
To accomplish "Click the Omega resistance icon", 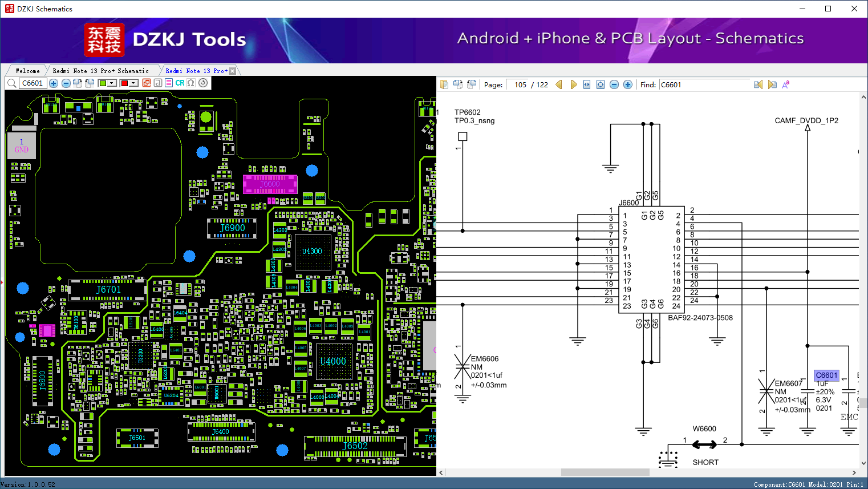I will click(x=191, y=83).
